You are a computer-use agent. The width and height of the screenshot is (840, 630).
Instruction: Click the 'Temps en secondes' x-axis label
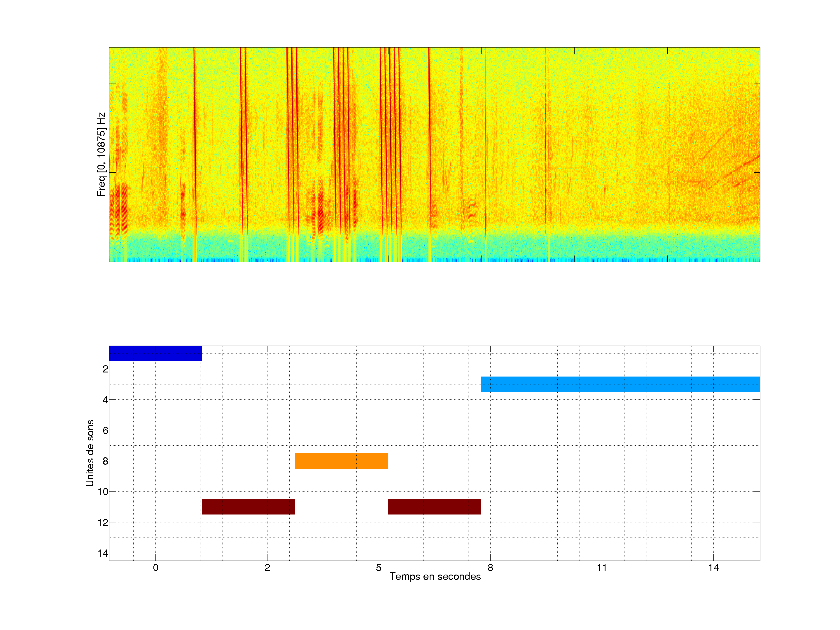tap(435, 576)
